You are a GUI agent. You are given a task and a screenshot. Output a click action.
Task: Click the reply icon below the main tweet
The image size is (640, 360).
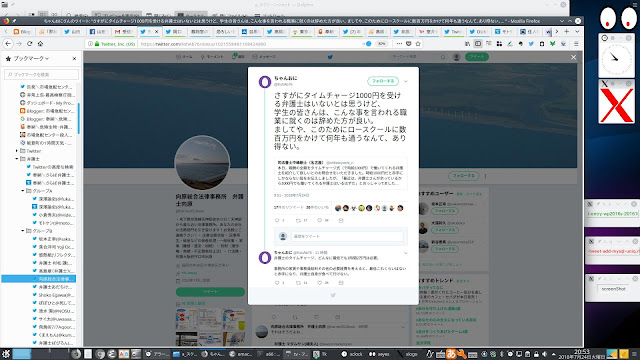click(277, 220)
